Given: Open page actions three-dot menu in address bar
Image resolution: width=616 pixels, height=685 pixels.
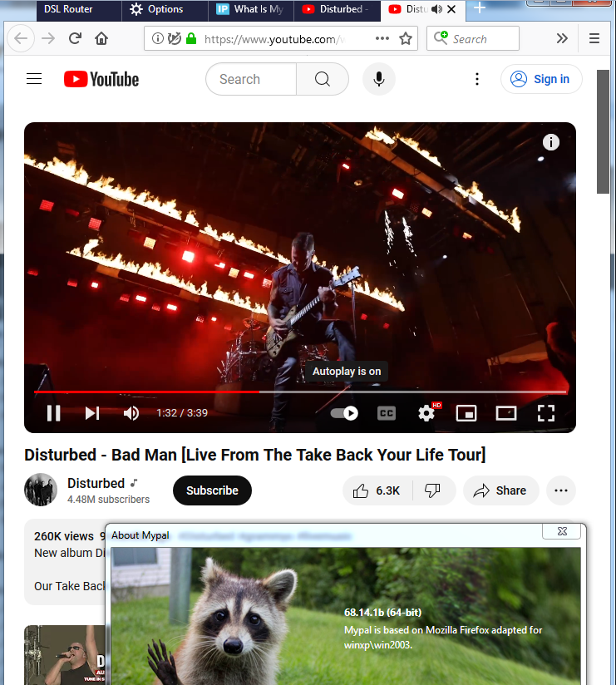Looking at the screenshot, I should click(382, 38).
